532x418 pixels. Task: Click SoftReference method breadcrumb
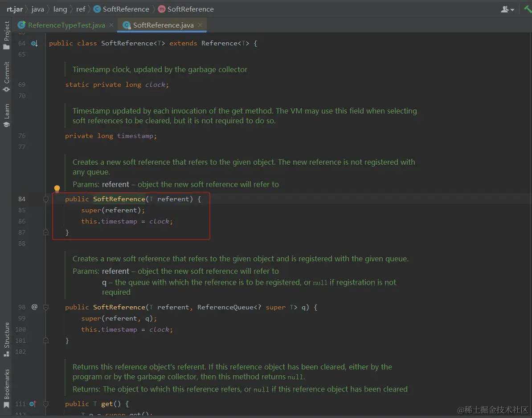186,9
